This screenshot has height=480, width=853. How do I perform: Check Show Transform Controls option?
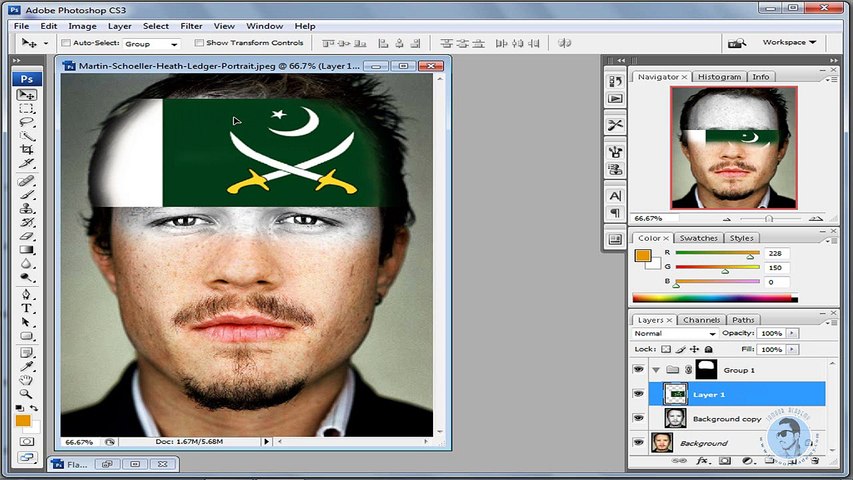pos(199,43)
